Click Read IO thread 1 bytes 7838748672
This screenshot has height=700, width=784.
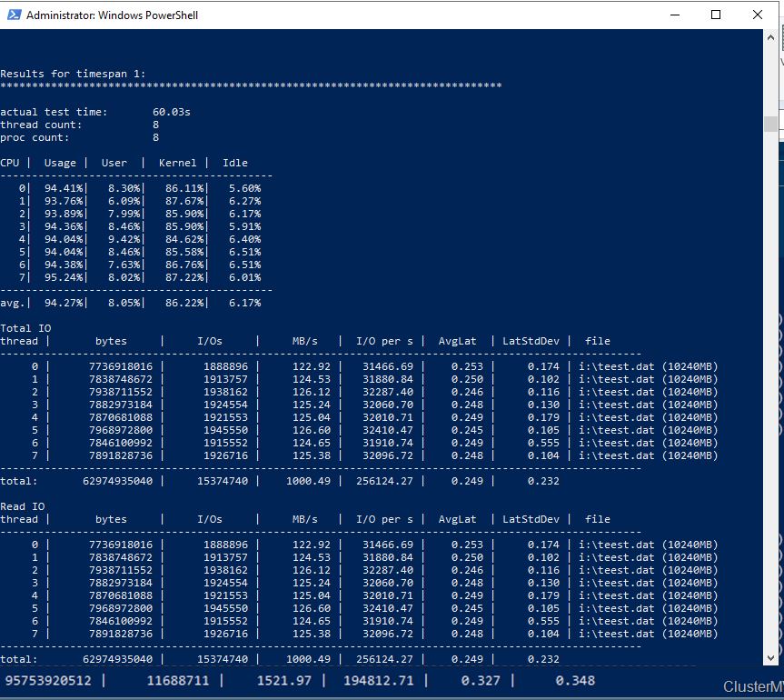(121, 557)
